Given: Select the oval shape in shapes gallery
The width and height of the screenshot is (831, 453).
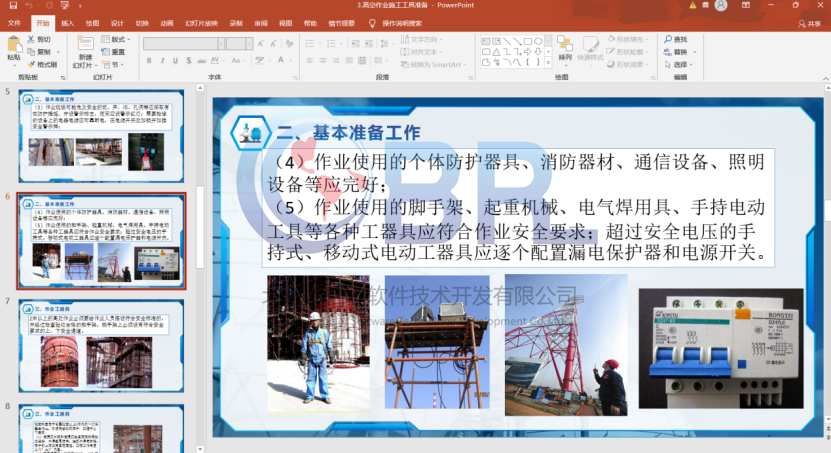Looking at the screenshot, I should (x=538, y=41).
